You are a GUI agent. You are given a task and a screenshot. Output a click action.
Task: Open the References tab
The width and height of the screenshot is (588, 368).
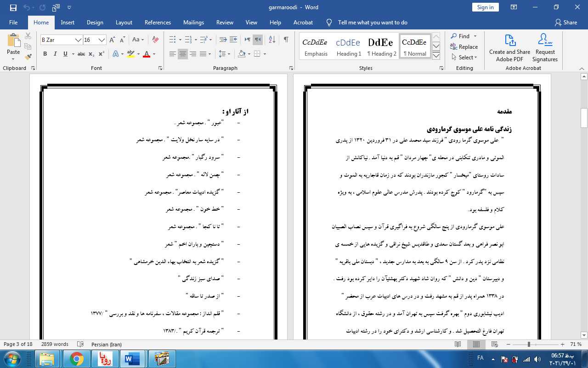point(158,23)
